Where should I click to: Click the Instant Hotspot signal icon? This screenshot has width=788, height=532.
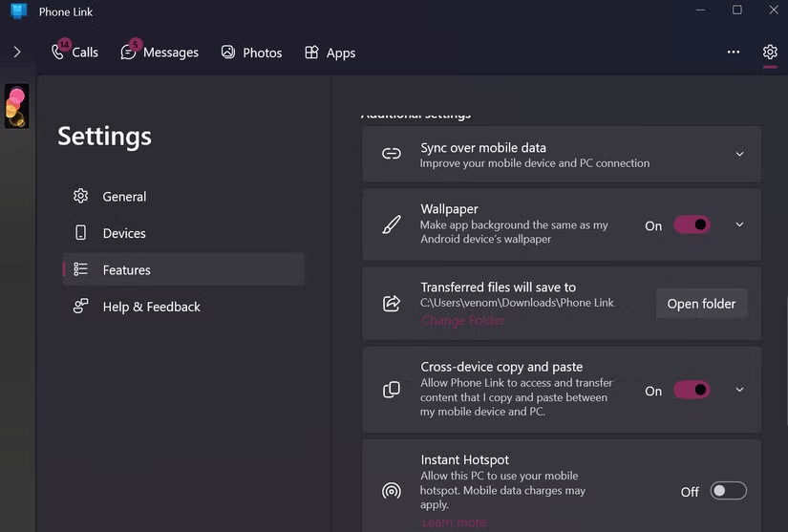point(392,491)
